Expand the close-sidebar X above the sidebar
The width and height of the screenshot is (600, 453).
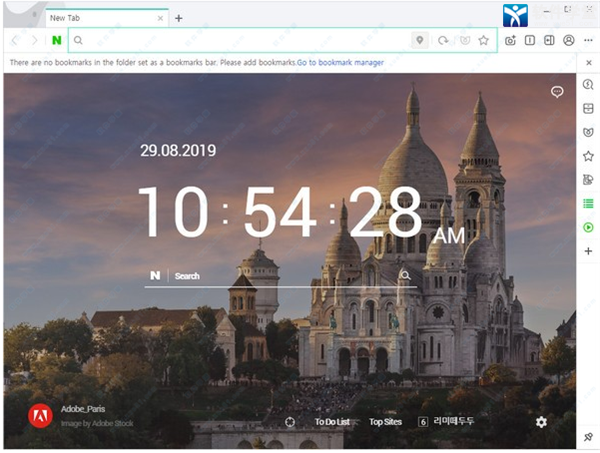click(x=588, y=62)
